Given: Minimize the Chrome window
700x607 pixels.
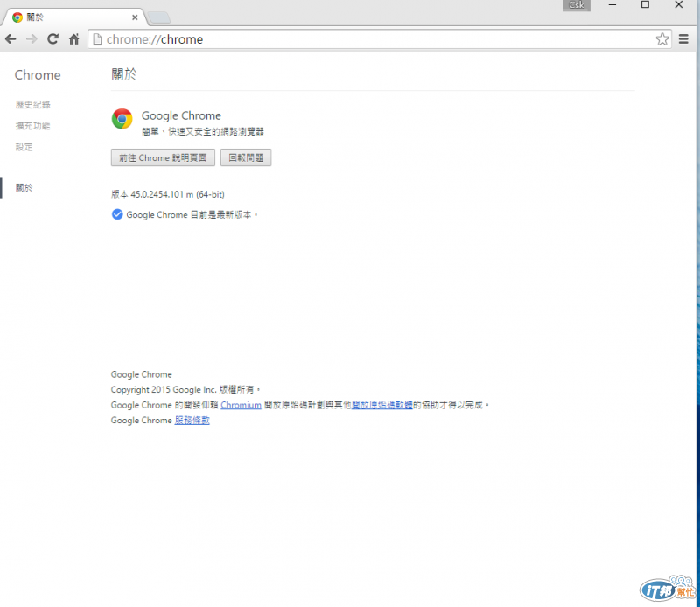Looking at the screenshot, I should [x=612, y=5].
